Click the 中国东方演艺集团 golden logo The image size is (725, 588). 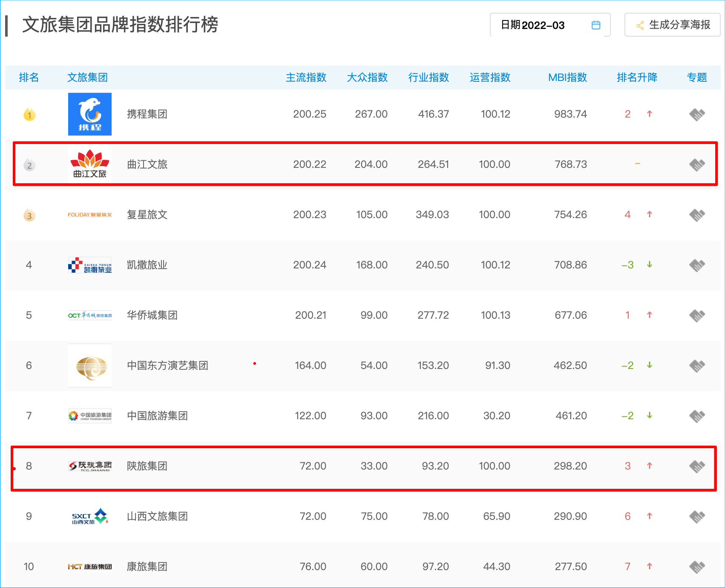90,366
